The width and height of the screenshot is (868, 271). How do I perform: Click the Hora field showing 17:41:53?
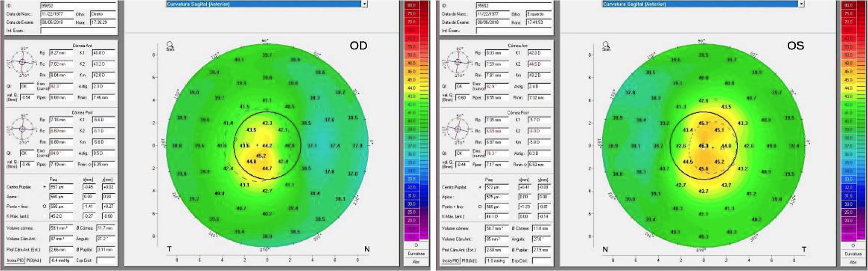(x=539, y=22)
